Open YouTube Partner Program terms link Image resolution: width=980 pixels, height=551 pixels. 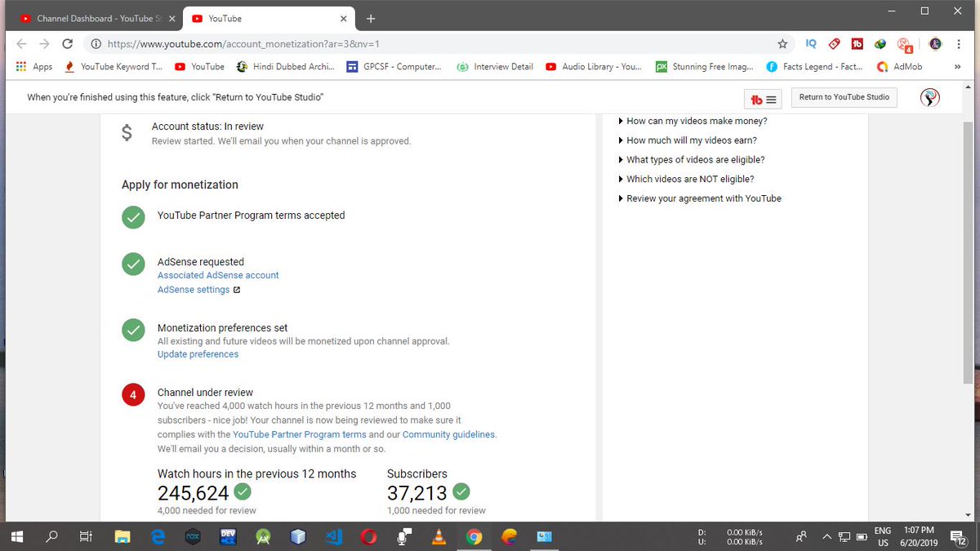[299, 434]
